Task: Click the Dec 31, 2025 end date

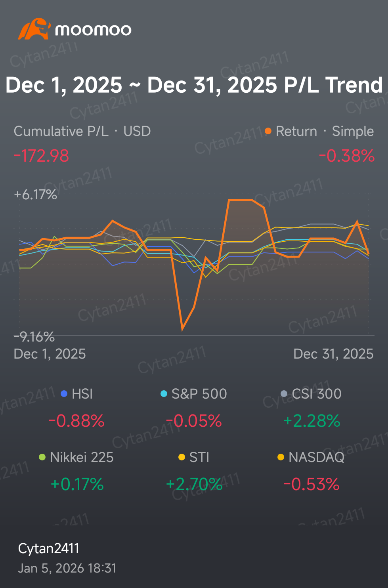Action: (333, 354)
